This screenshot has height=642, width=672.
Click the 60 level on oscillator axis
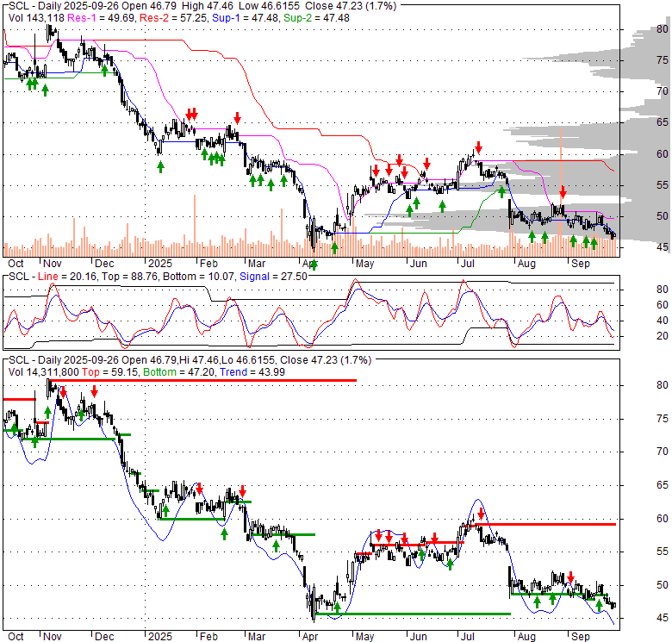tap(663, 305)
